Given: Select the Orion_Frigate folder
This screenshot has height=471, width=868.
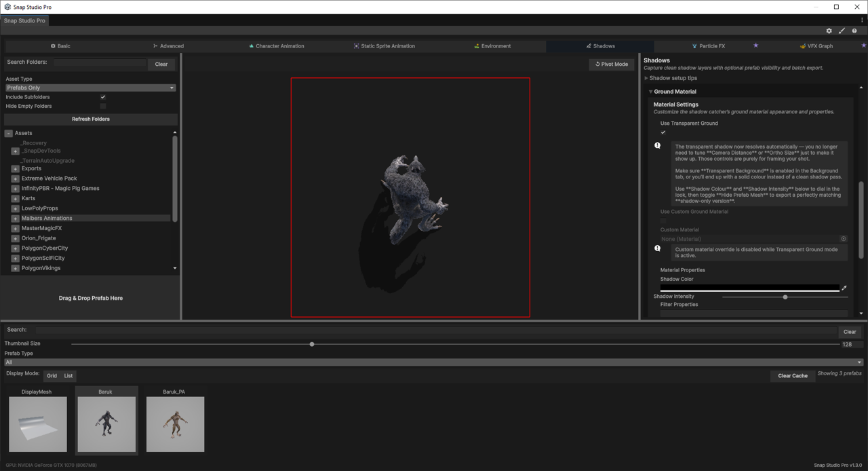Looking at the screenshot, I should click(39, 238).
